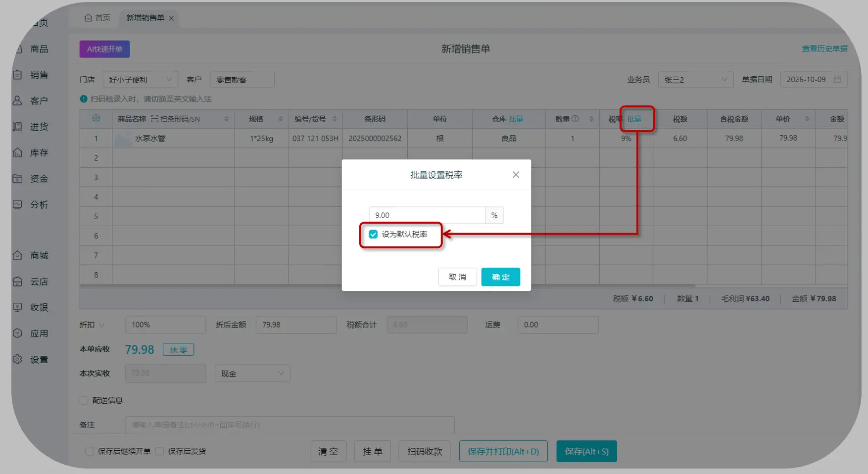Screen dimensions: 868x474
Task: Expand the 门店 好小子便利 dropdown
Action: [x=140, y=79]
